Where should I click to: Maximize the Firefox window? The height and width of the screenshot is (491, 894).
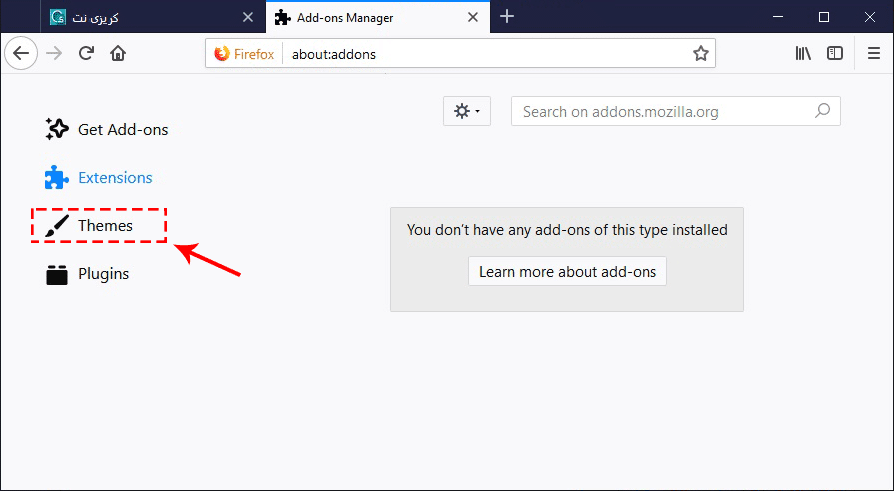click(x=823, y=17)
